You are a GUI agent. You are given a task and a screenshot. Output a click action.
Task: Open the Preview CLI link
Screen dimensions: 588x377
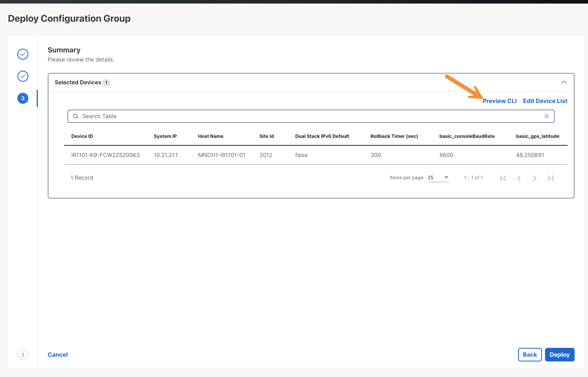(500, 101)
